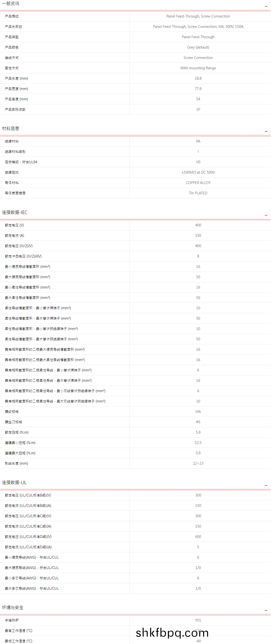Select the ≥500MΩ at DC 500V value
271x644 pixels.
(x=198, y=172)
